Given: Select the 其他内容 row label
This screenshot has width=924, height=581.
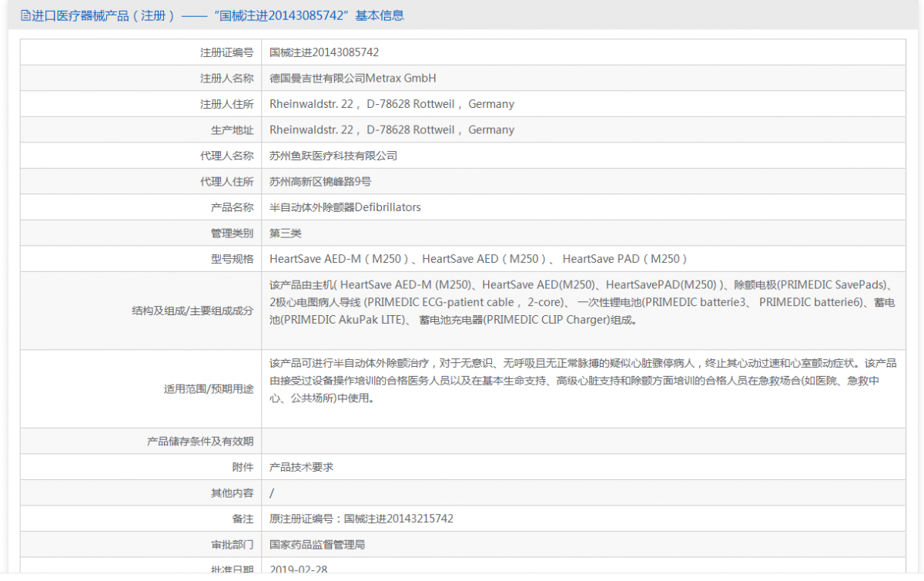Looking at the screenshot, I should point(232,493).
